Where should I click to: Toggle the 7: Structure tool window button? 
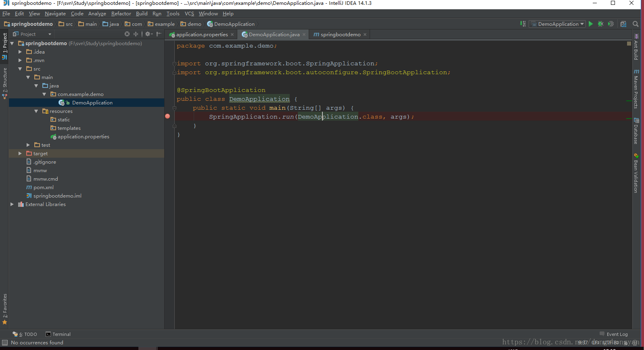4,83
